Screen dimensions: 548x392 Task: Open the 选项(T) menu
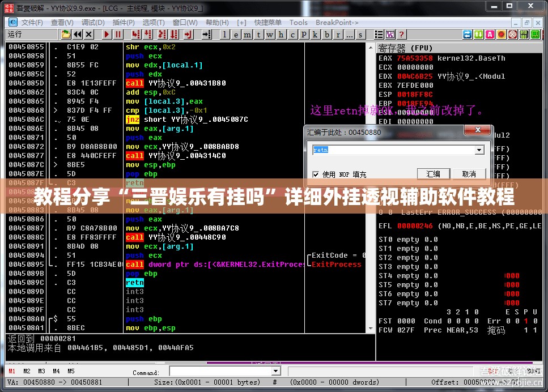pyautogui.click(x=154, y=22)
